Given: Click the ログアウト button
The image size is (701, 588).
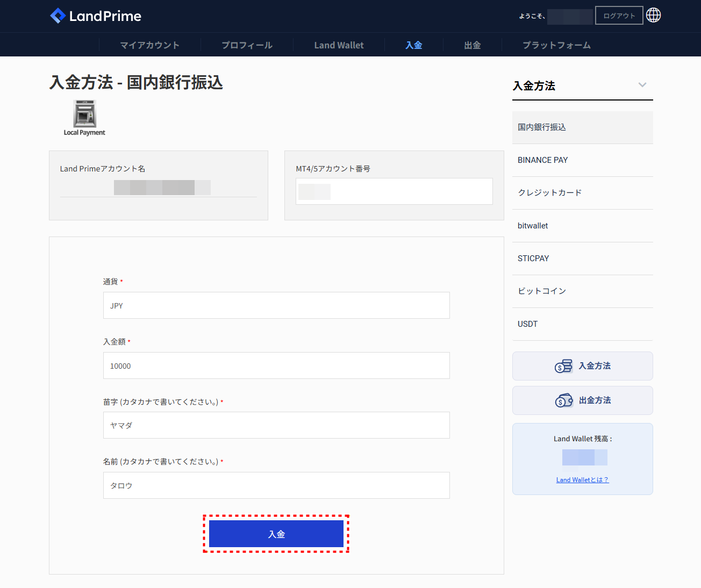Looking at the screenshot, I should point(619,16).
